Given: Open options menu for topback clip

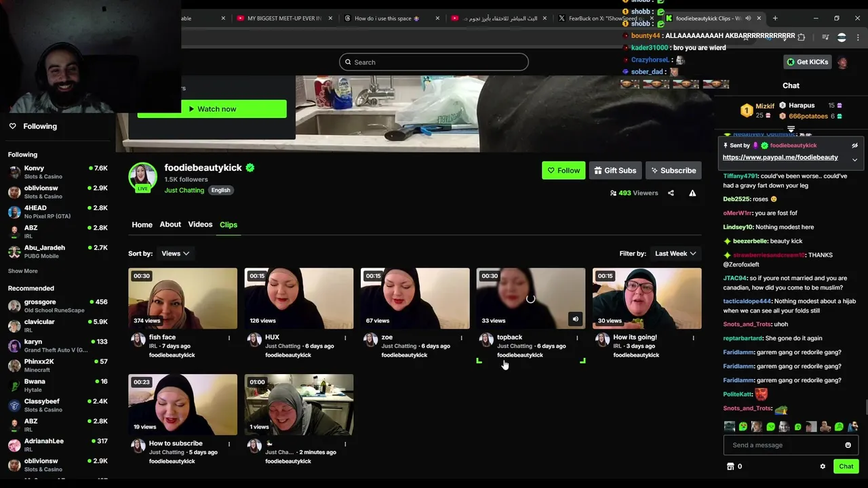Looking at the screenshot, I should 577,338.
